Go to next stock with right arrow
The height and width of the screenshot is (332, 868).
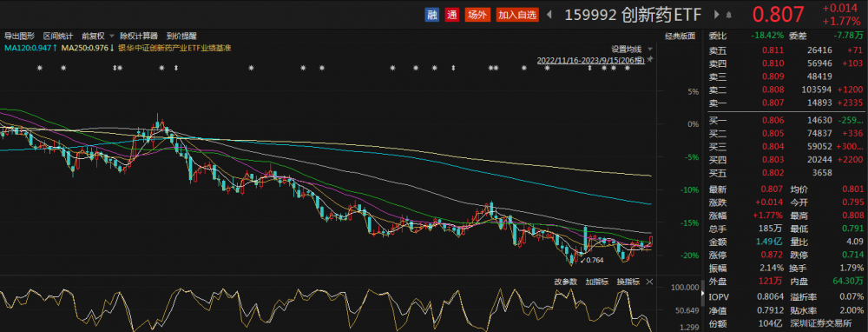718,15
